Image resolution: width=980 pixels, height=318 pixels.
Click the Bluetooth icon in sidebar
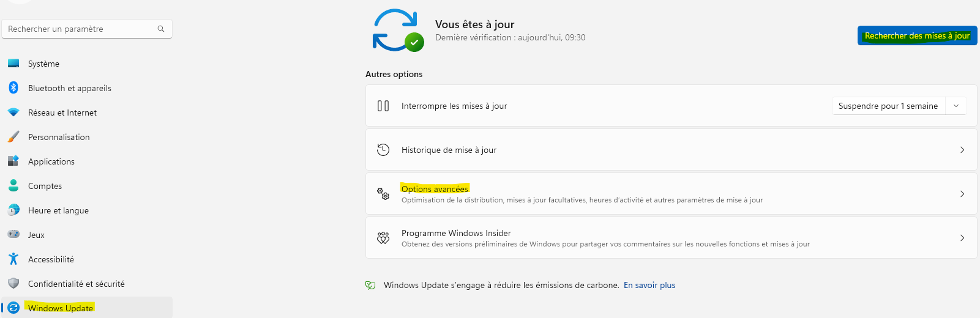13,88
